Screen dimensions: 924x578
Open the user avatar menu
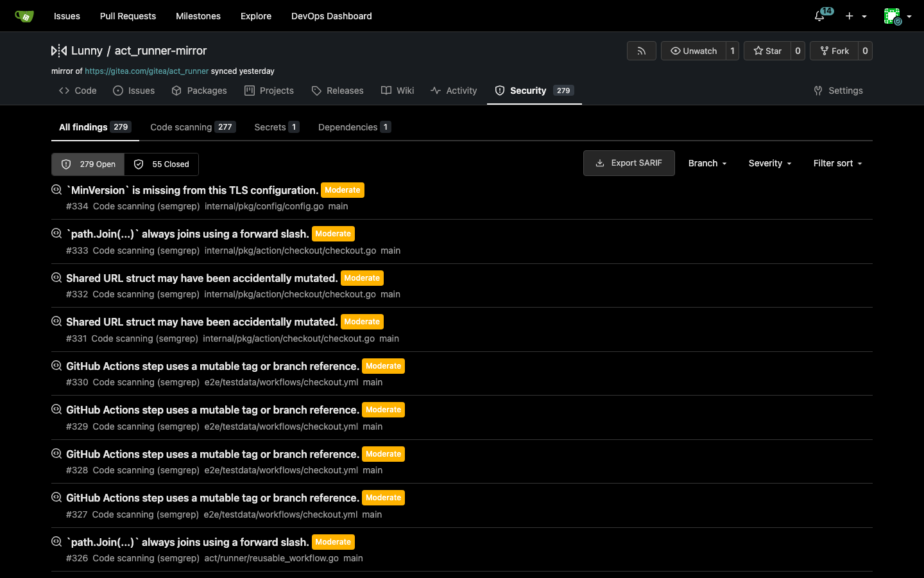pos(897,16)
